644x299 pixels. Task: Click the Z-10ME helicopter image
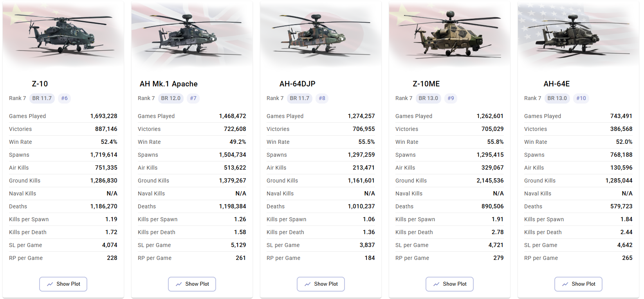449,34
